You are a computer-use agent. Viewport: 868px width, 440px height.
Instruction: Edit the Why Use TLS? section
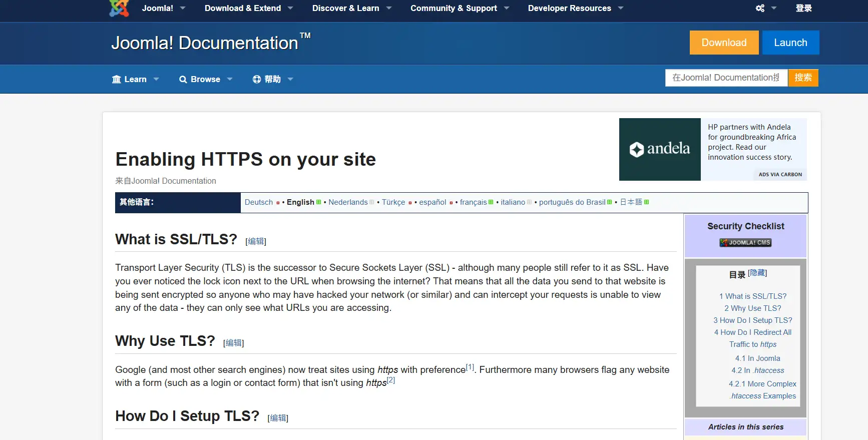[x=233, y=343]
